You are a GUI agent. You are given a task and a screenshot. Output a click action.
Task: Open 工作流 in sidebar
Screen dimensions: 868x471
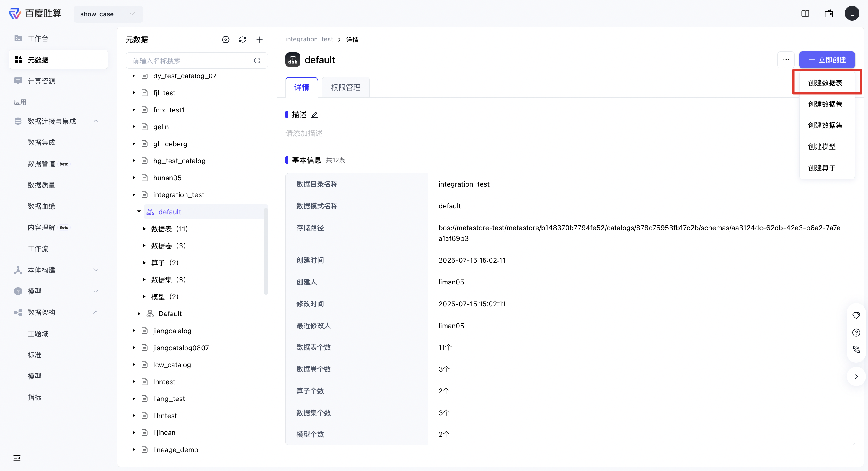38,249
